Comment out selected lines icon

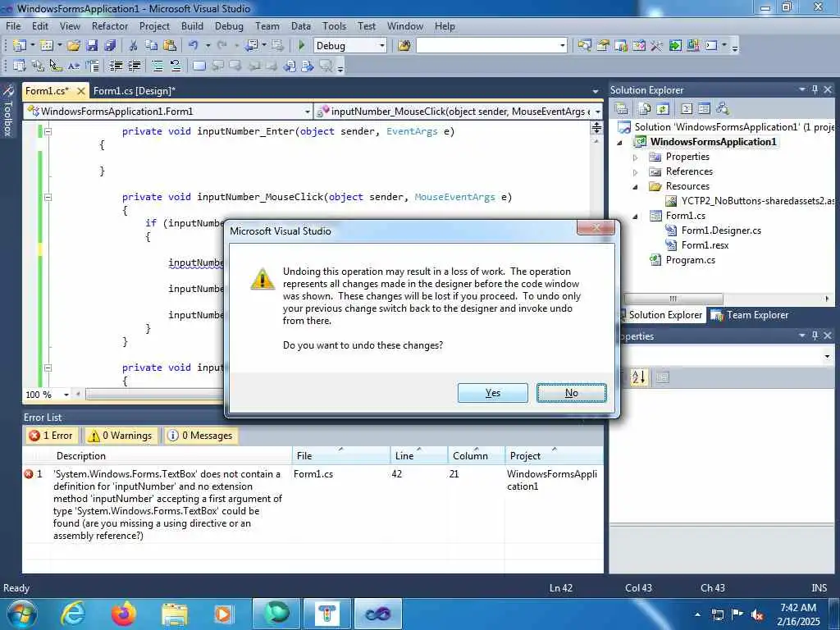coord(157,66)
